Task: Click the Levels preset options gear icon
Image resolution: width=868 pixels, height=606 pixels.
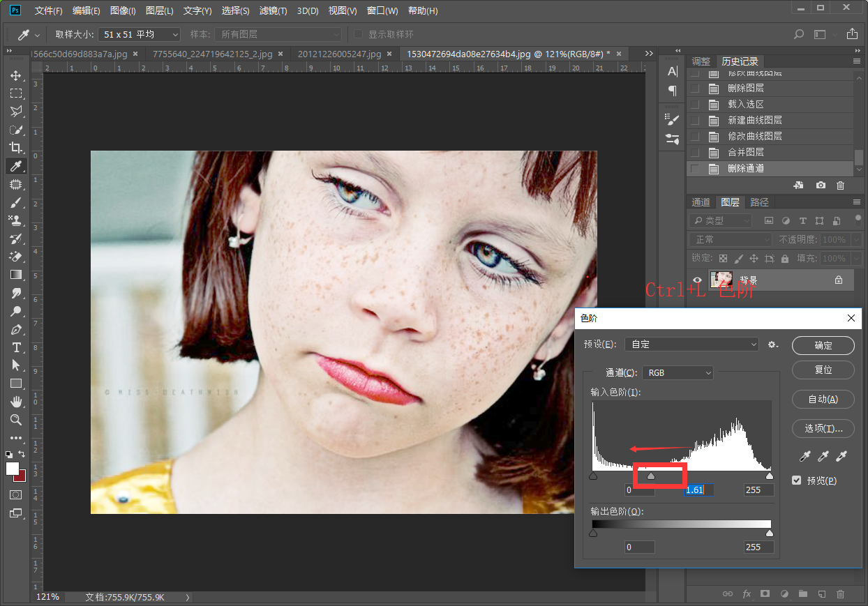Action: (x=773, y=344)
